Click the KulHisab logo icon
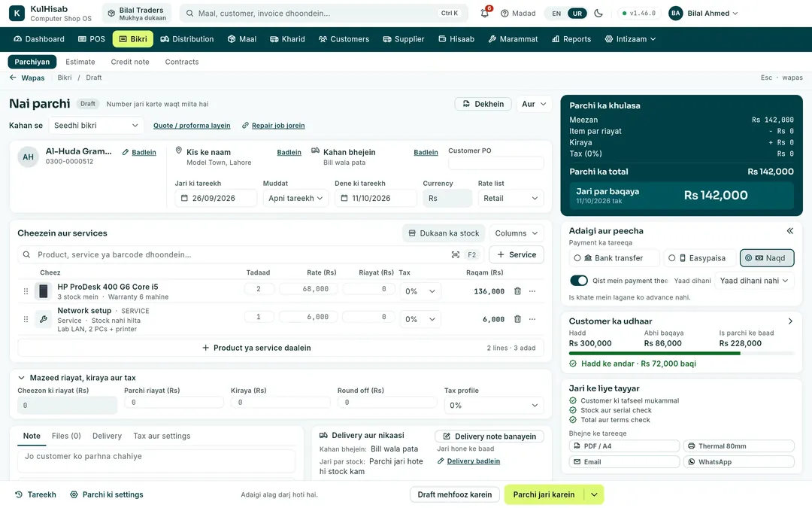This screenshot has height=508, width=812. pyautogui.click(x=17, y=13)
